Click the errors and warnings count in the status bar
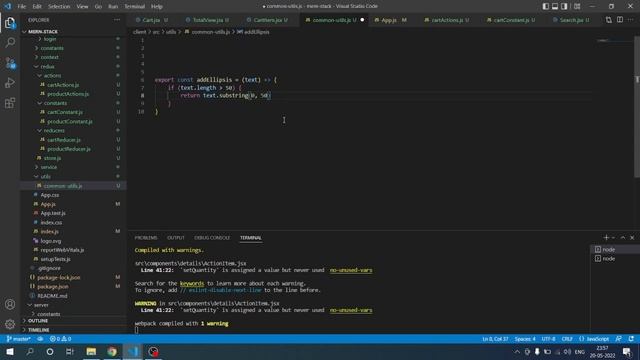 point(60,339)
